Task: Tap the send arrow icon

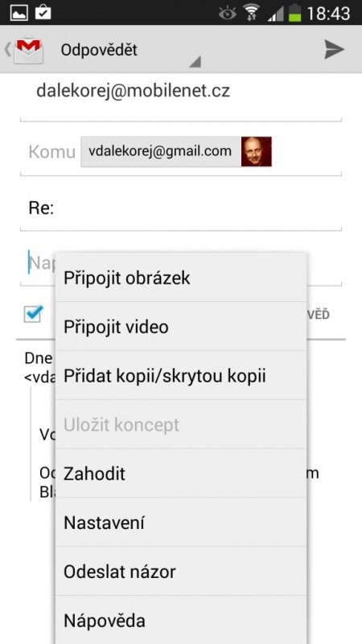Action: click(334, 49)
